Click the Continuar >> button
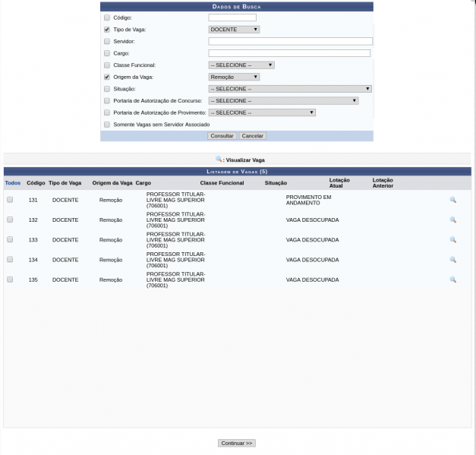Screen dimensions: 476x455 pos(237,443)
